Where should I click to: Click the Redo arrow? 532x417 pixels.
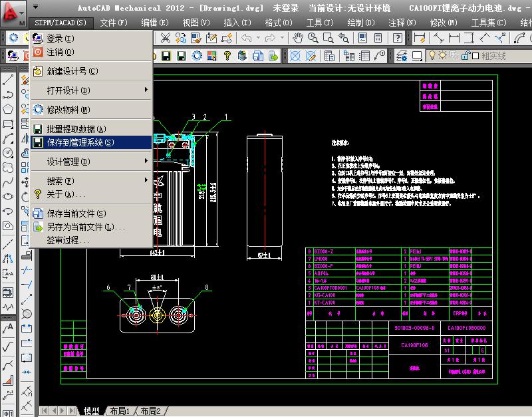click(270, 38)
